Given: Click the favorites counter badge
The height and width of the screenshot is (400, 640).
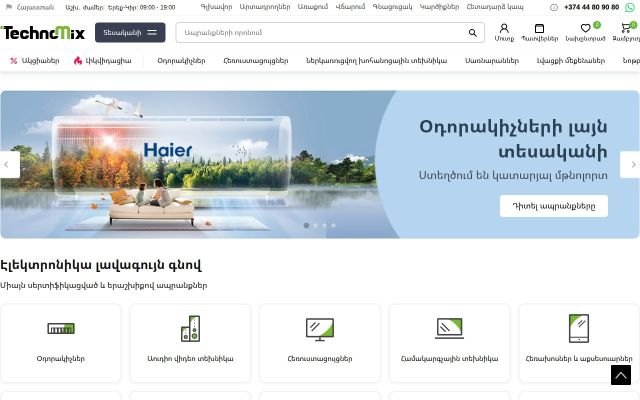Looking at the screenshot, I should [597, 25].
